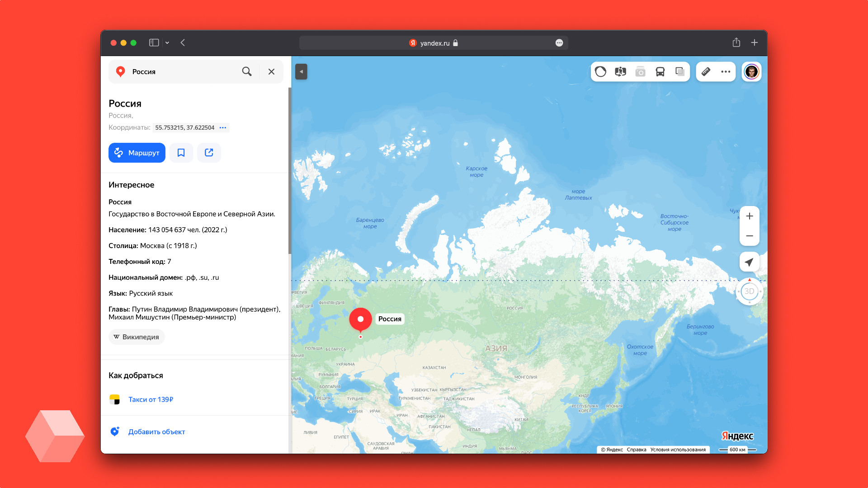The height and width of the screenshot is (488, 868).
Task: Toggle public transport bus icon
Action: pos(660,71)
